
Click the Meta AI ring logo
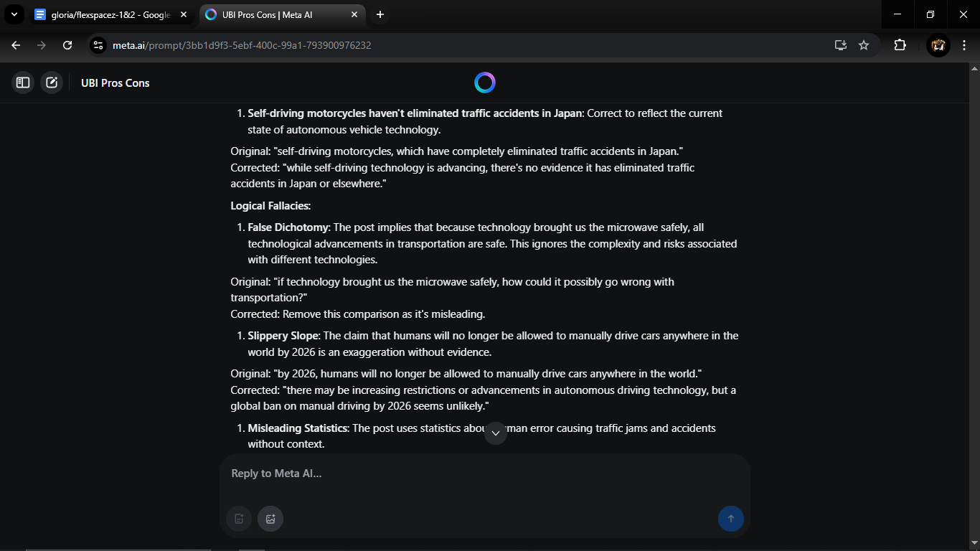(485, 83)
